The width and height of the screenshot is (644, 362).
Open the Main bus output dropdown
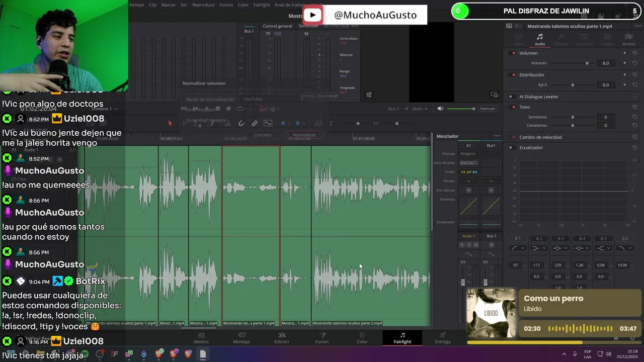point(420,109)
